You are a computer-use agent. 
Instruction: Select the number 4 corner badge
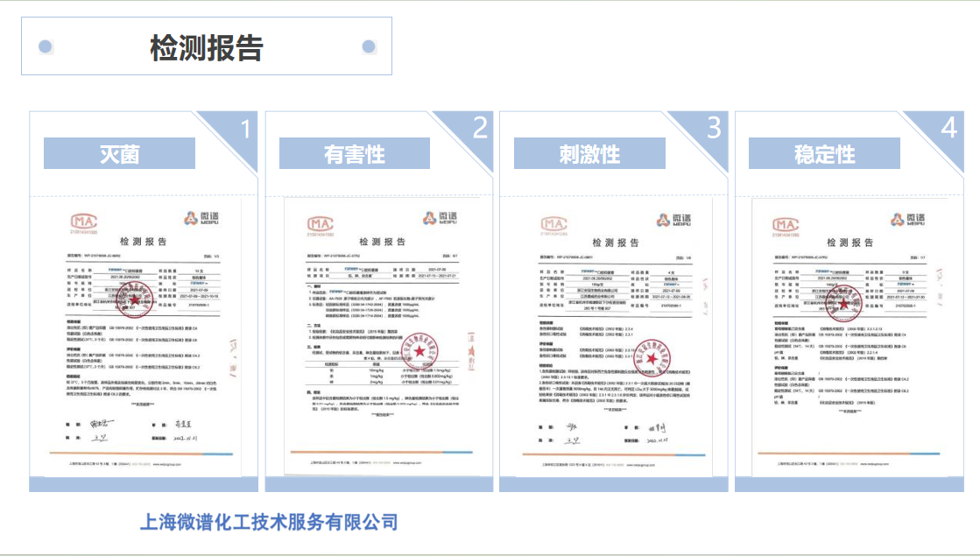pos(948,130)
